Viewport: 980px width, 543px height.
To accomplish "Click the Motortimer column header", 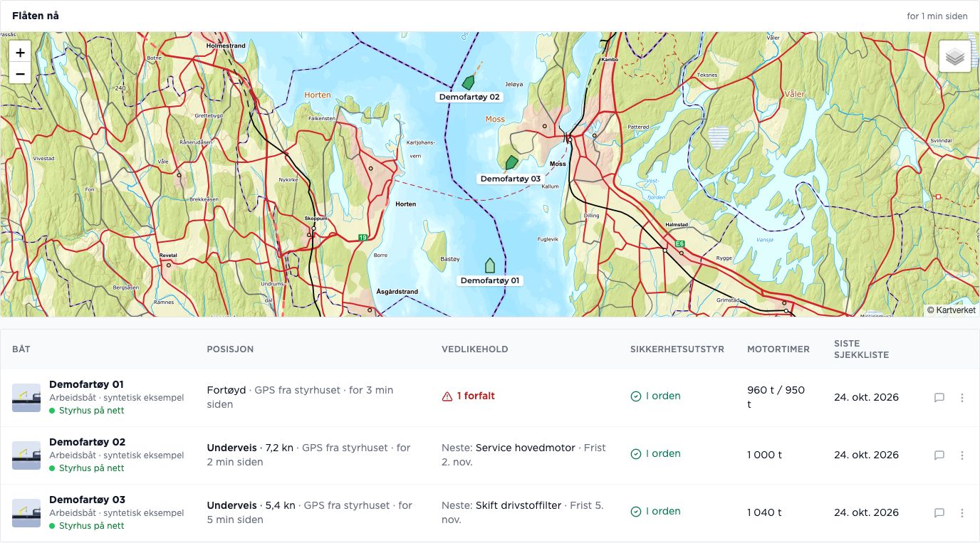I will tap(778, 349).
